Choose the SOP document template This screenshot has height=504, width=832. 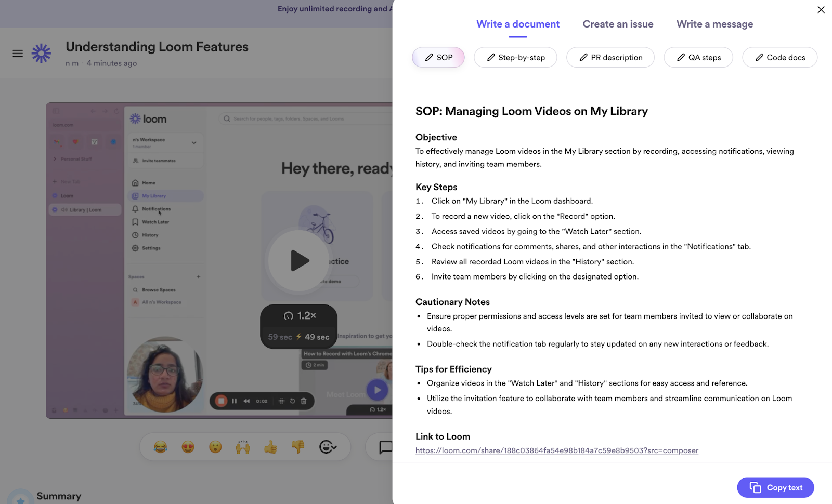[438, 57]
